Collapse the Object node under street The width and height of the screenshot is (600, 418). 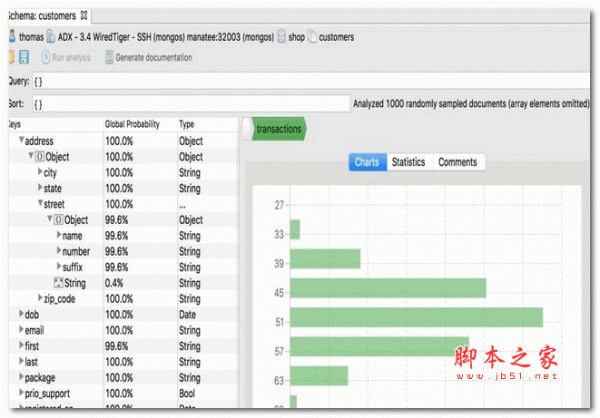click(50, 219)
